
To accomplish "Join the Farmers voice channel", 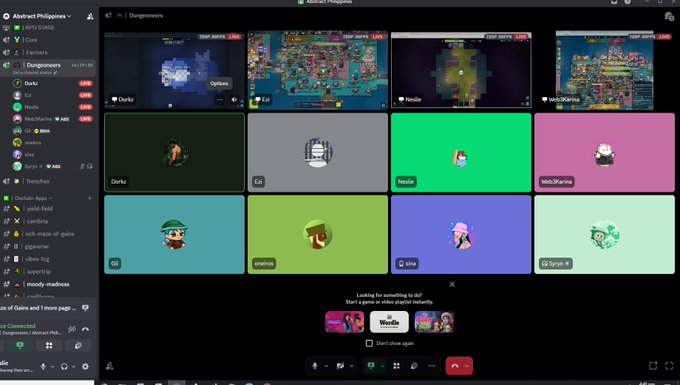I will pos(48,52).
